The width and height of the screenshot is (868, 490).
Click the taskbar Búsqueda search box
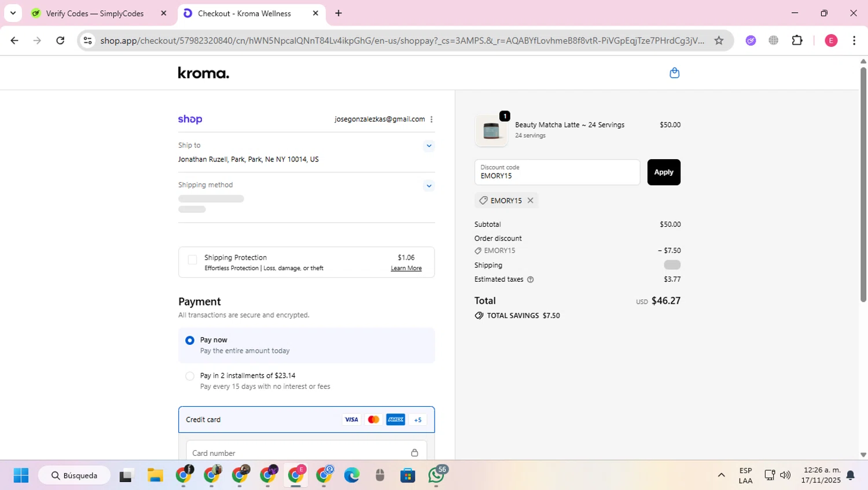[75, 476]
